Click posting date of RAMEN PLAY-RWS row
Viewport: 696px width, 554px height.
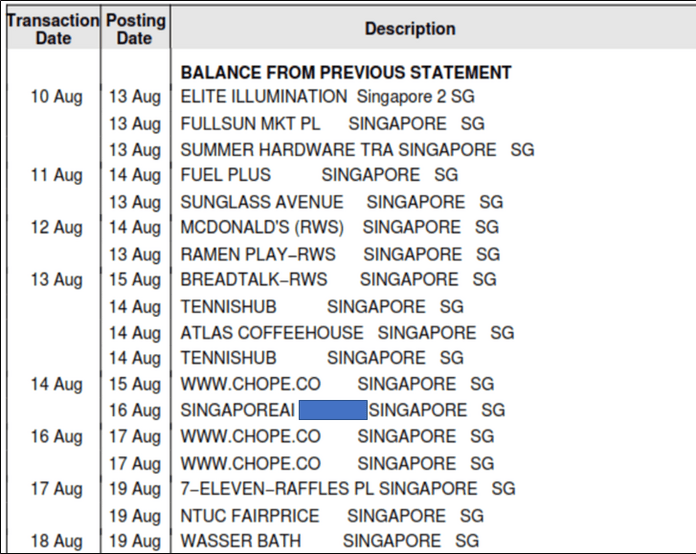coord(135,254)
